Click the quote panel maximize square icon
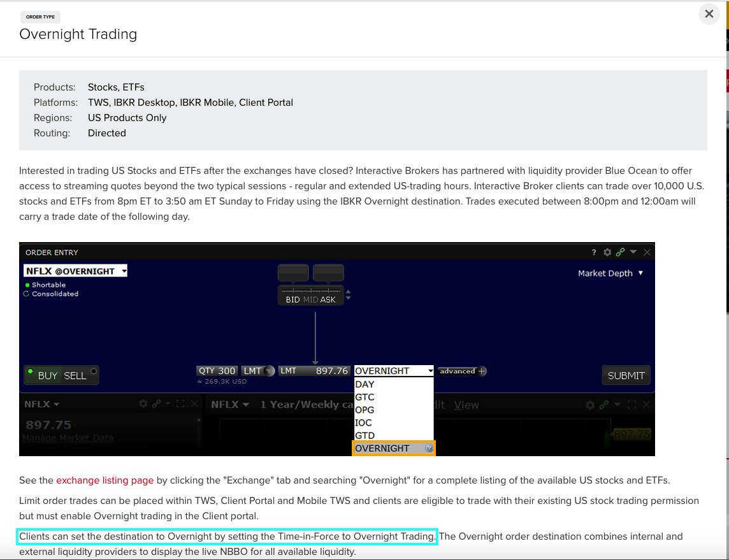This screenshot has width=729, height=560. coord(180,404)
